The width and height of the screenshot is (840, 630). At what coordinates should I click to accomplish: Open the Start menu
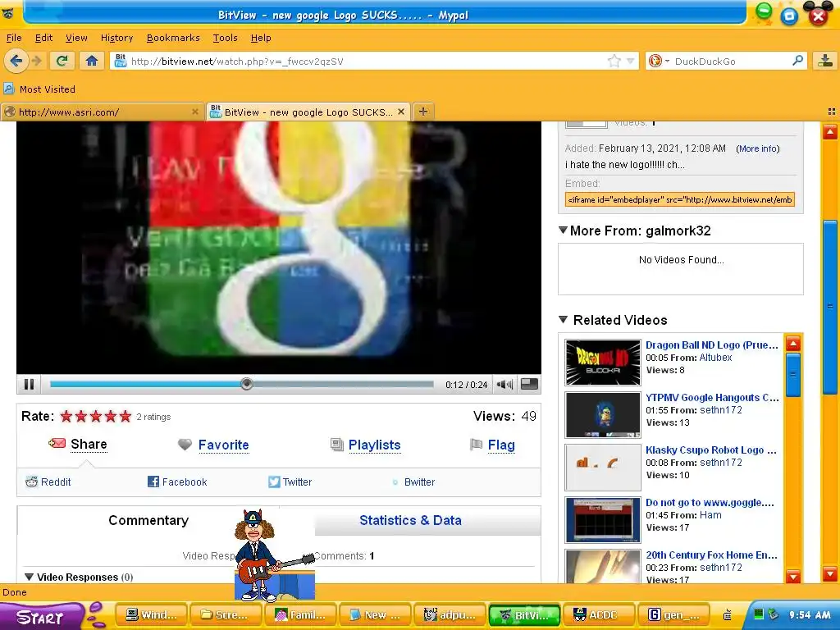[40, 616]
